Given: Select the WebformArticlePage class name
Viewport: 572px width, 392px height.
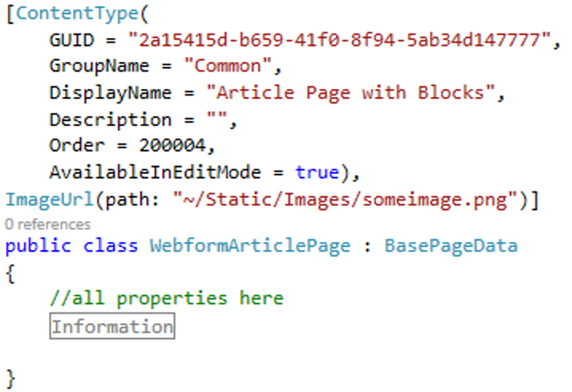Looking at the screenshot, I should [252, 245].
